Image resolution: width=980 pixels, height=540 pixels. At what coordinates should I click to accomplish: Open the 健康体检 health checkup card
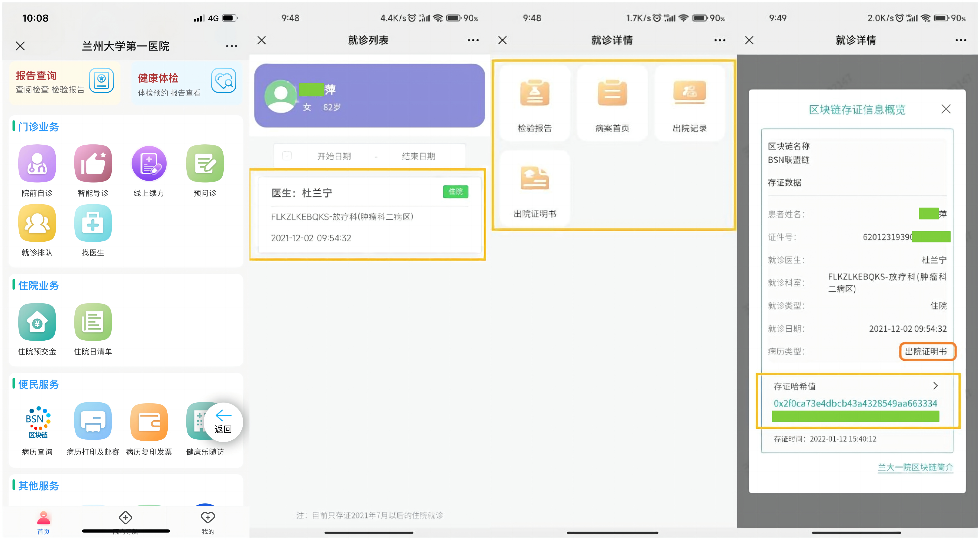pos(187,83)
